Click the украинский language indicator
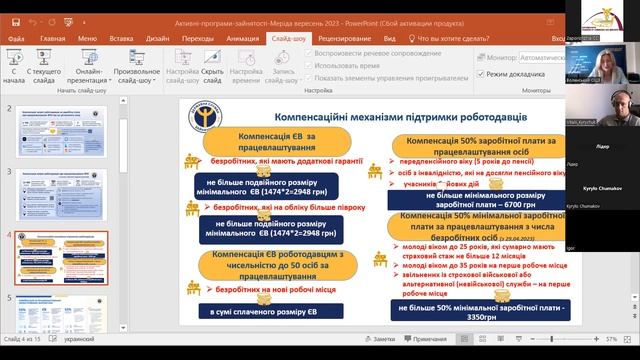 (79, 339)
